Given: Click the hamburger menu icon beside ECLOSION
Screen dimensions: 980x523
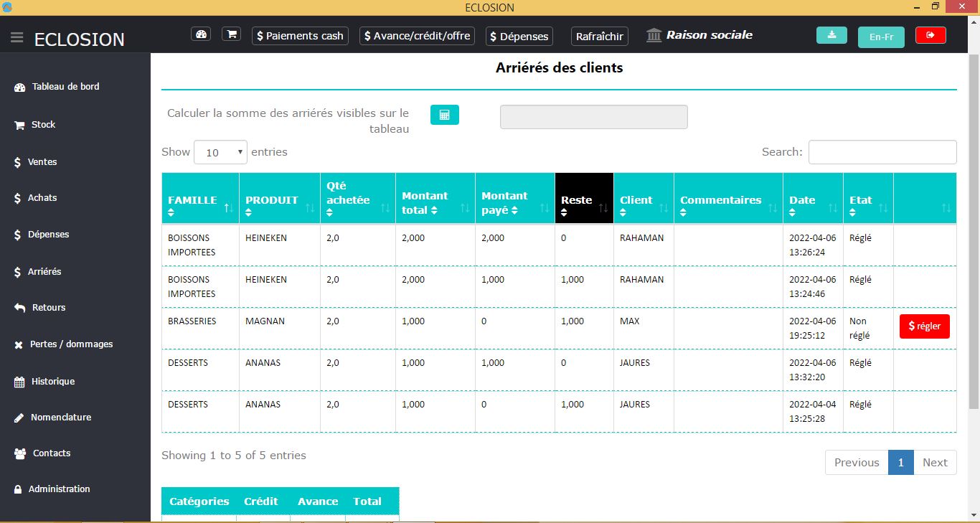Looking at the screenshot, I should point(17,38).
